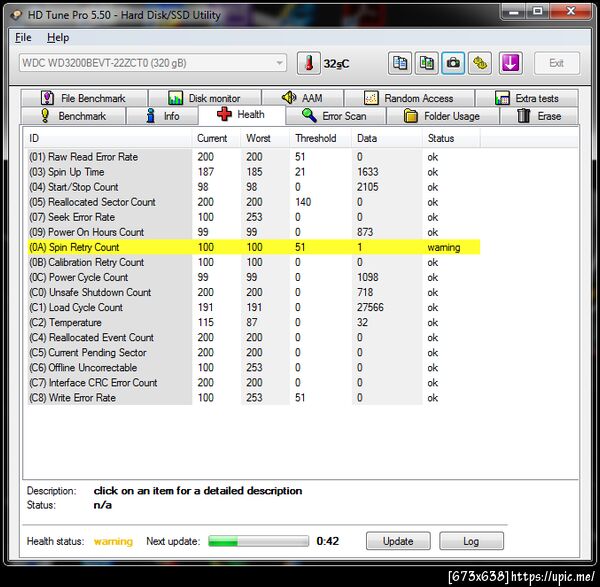Switch to the Benchmark tab

73,116
